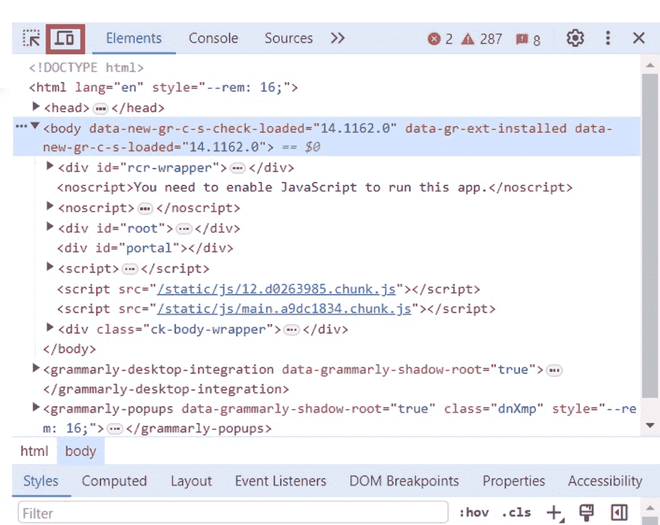Open the Event Listeners tab
Image resolution: width=660 pixels, height=525 pixels.
pos(280,481)
